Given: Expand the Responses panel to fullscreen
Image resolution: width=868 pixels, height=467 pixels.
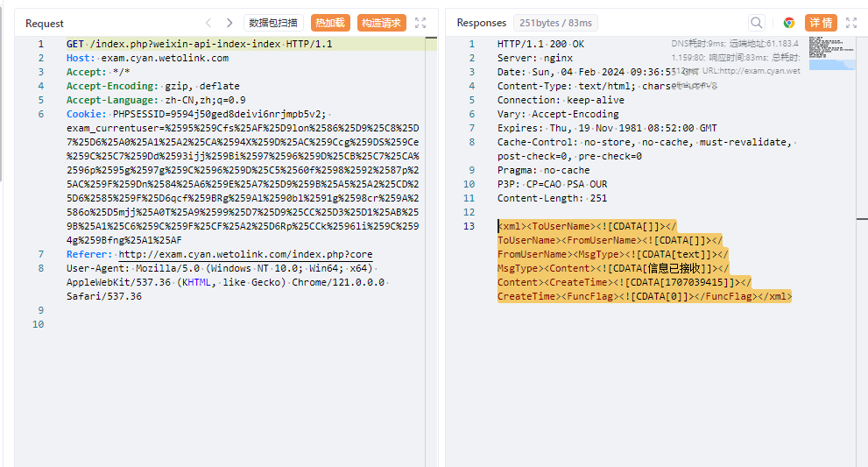Looking at the screenshot, I should [851, 23].
